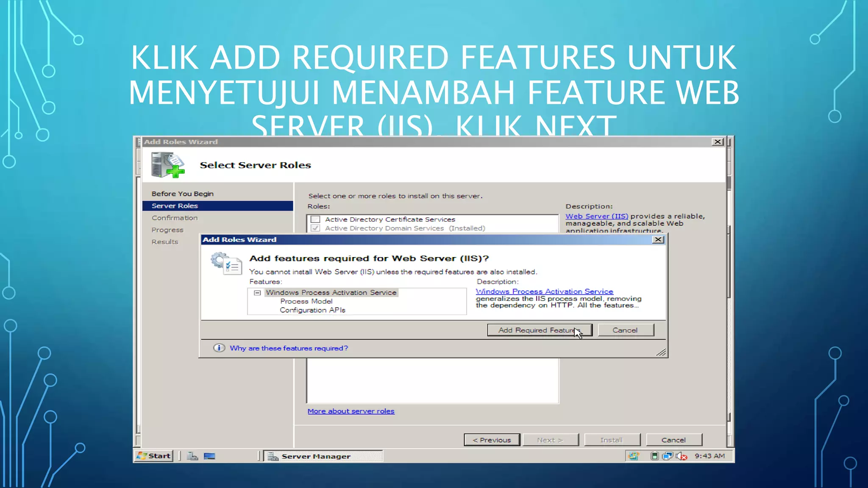Click the 9:43 AM clock
The width and height of the screenshot is (868, 488).
(x=709, y=456)
